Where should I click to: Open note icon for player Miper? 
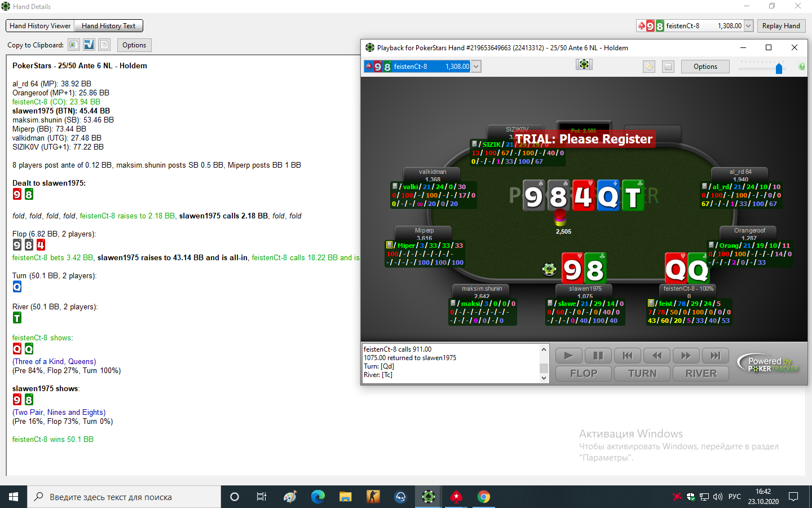pyautogui.click(x=389, y=244)
